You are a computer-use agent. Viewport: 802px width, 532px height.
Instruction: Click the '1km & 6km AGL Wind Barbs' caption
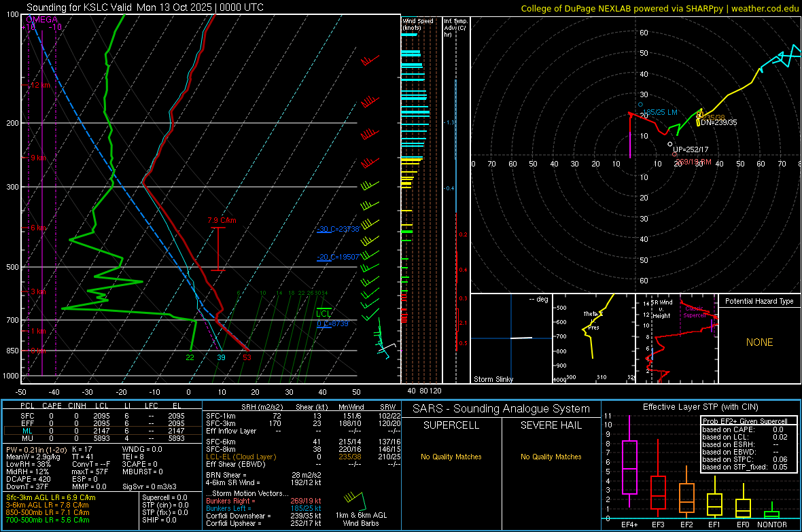(361, 519)
